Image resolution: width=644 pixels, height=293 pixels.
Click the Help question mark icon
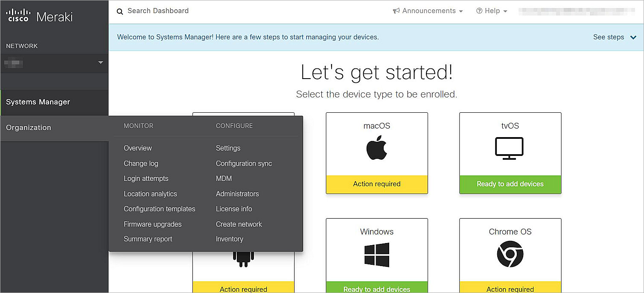click(479, 11)
